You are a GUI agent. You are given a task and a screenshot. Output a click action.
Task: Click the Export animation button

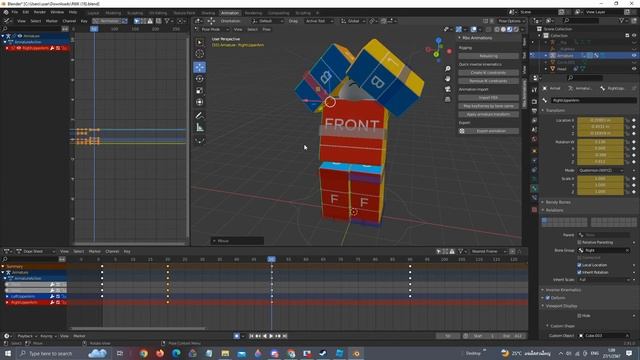pyautogui.click(x=488, y=131)
